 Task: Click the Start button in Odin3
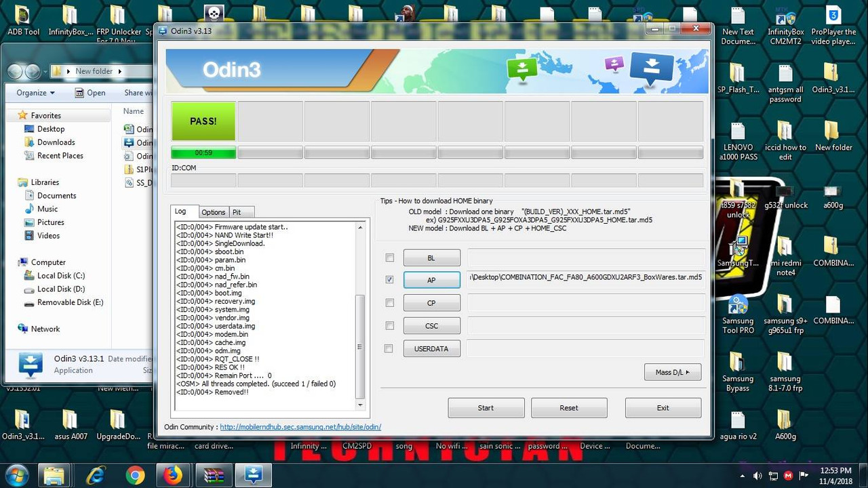[486, 408]
